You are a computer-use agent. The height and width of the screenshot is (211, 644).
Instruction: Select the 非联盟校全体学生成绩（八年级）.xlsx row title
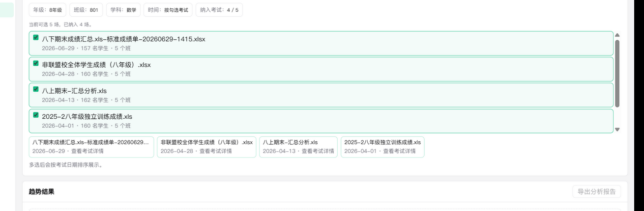96,65
